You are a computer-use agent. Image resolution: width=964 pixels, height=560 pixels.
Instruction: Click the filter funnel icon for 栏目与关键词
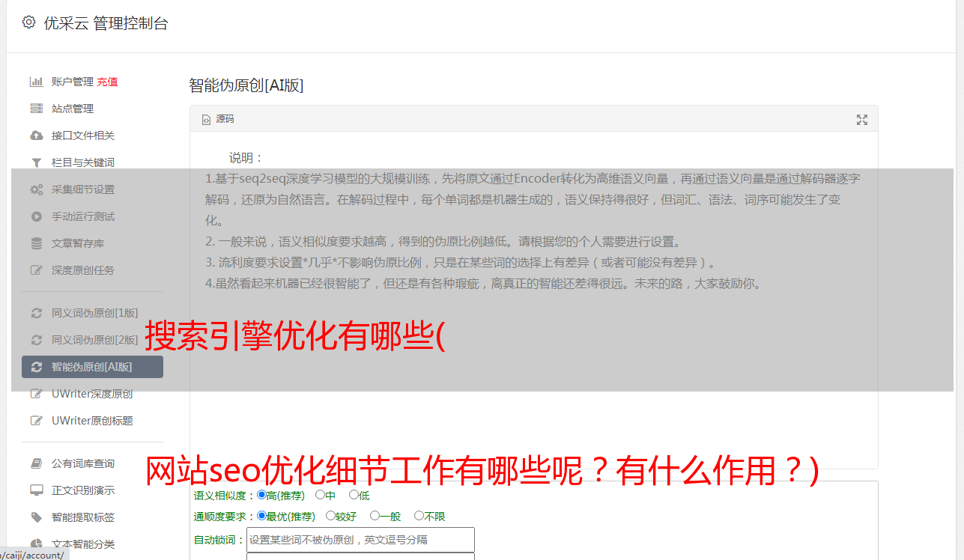pyautogui.click(x=36, y=162)
